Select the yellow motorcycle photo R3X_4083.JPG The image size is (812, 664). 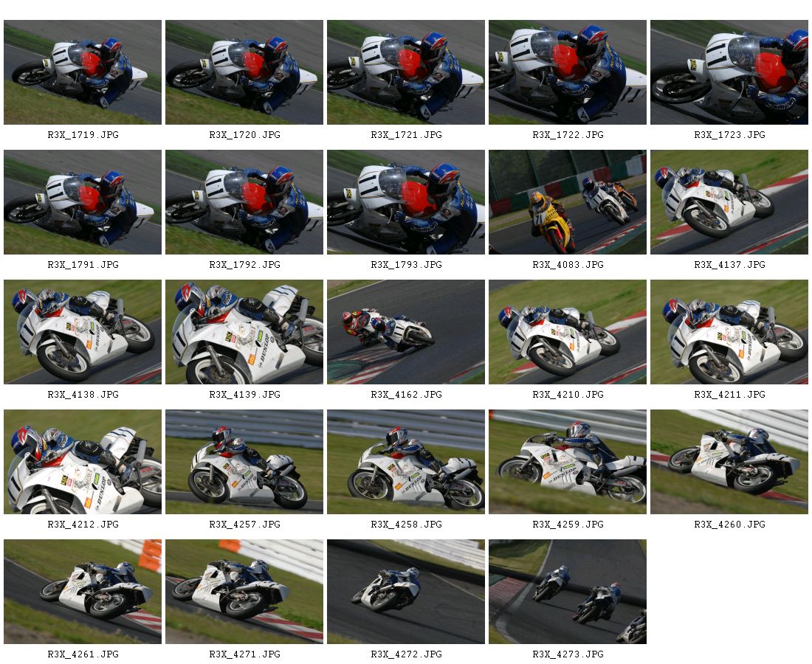point(568,202)
